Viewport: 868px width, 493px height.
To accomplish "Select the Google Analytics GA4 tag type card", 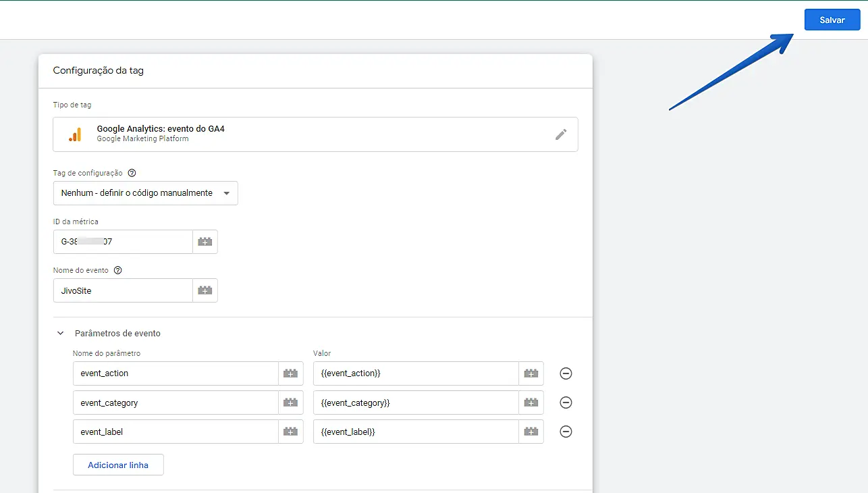I will tap(304, 134).
